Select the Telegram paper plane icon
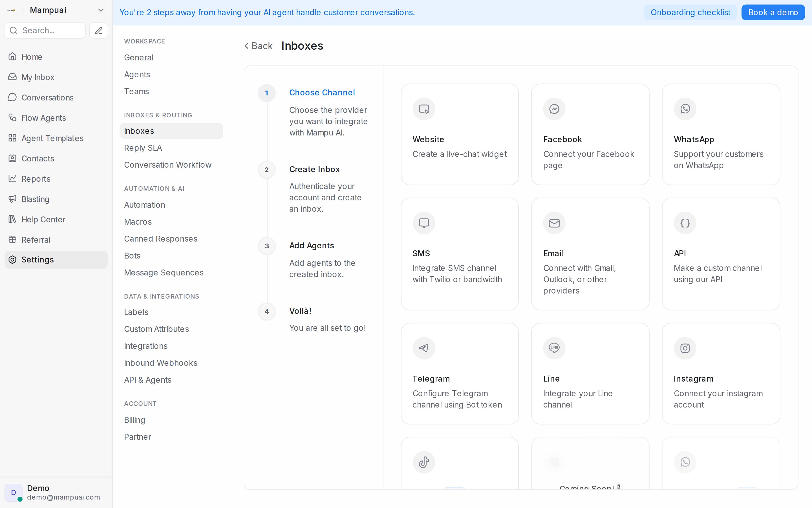812x508 pixels. pyautogui.click(x=424, y=348)
